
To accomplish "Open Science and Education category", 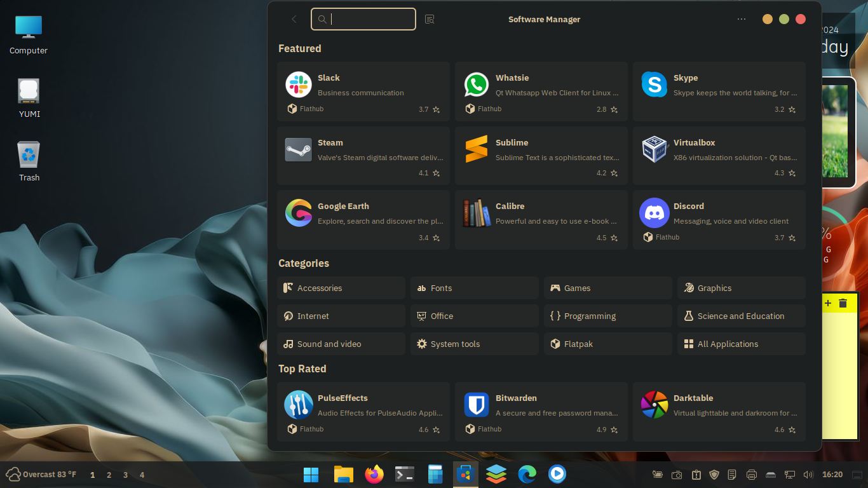I will point(742,316).
